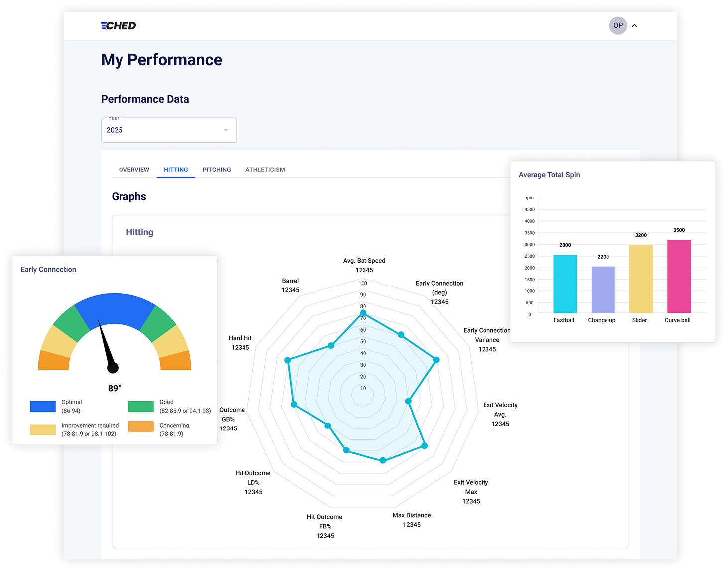Viewport: 728px width, 571px height.
Task: Click the Hard Hit radar data point
Action: (x=287, y=360)
